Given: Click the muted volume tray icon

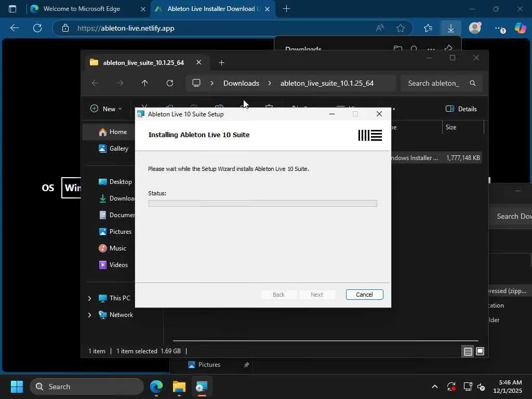Looking at the screenshot, I should click(x=481, y=387).
